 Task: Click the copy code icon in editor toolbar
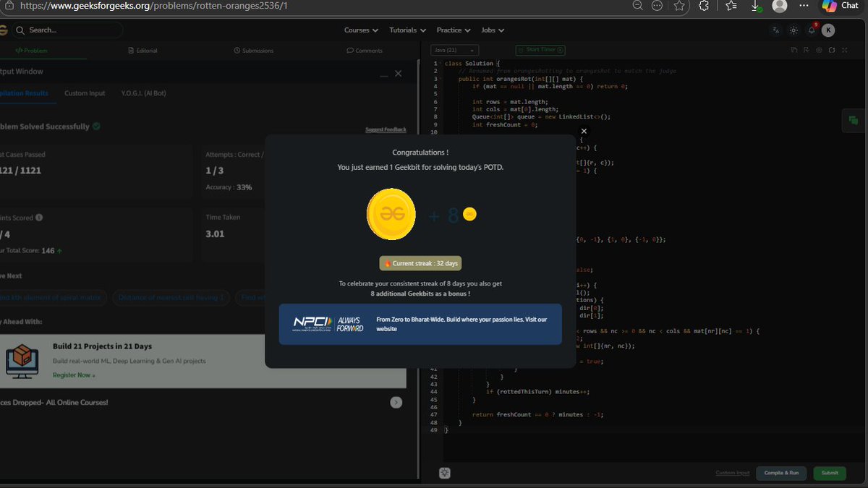pos(794,50)
